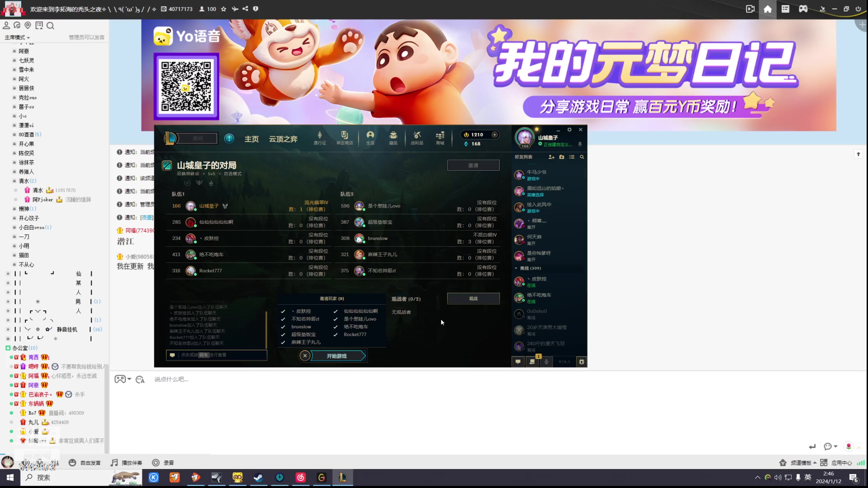Screen dimensions: 868x488
Task: Toggle invited player brunslow checkmark
Action: point(283,327)
